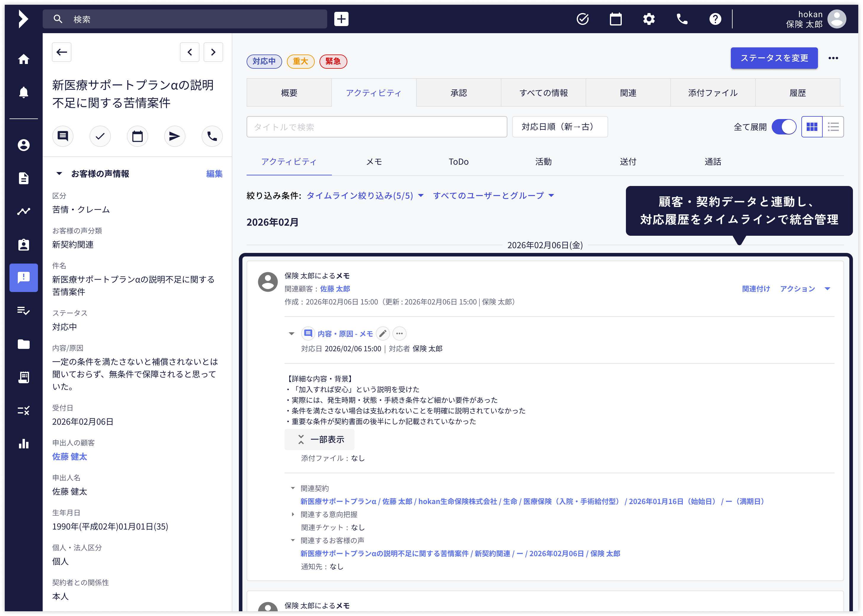Open the home icon in sidebar
This screenshot has height=616, width=863.
(23, 59)
